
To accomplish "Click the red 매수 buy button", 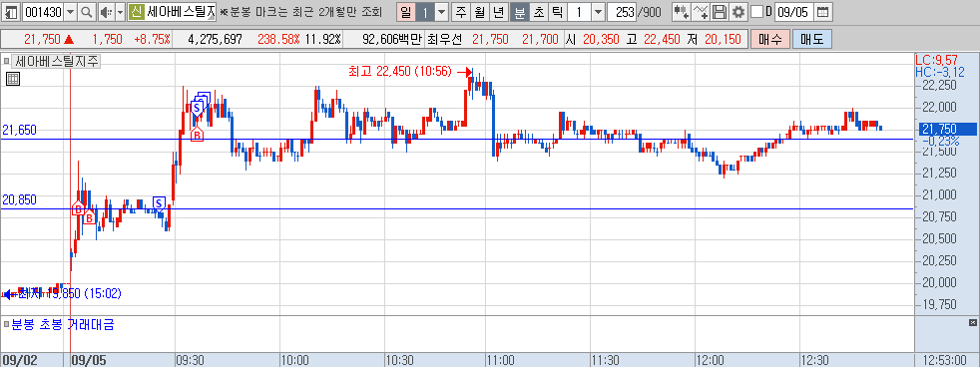I will [x=770, y=39].
